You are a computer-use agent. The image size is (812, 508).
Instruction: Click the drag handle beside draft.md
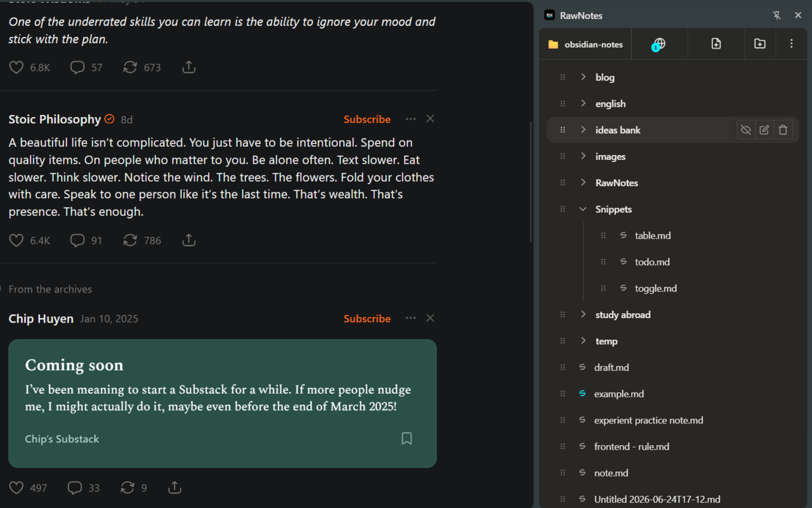[562, 367]
